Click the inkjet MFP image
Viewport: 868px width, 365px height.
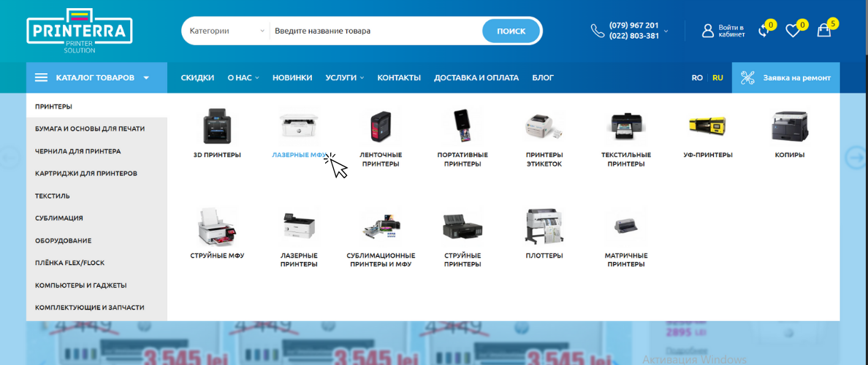point(218,227)
